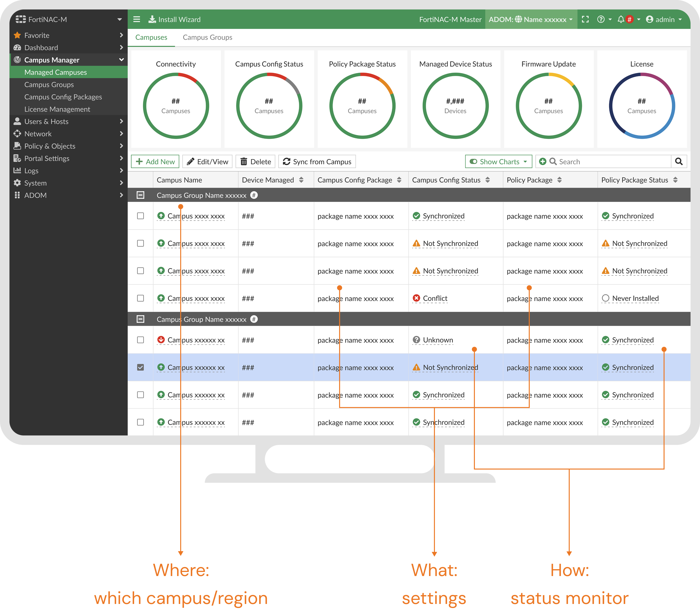Click the Add New button
Screen dimensions: 700x612
pos(155,162)
